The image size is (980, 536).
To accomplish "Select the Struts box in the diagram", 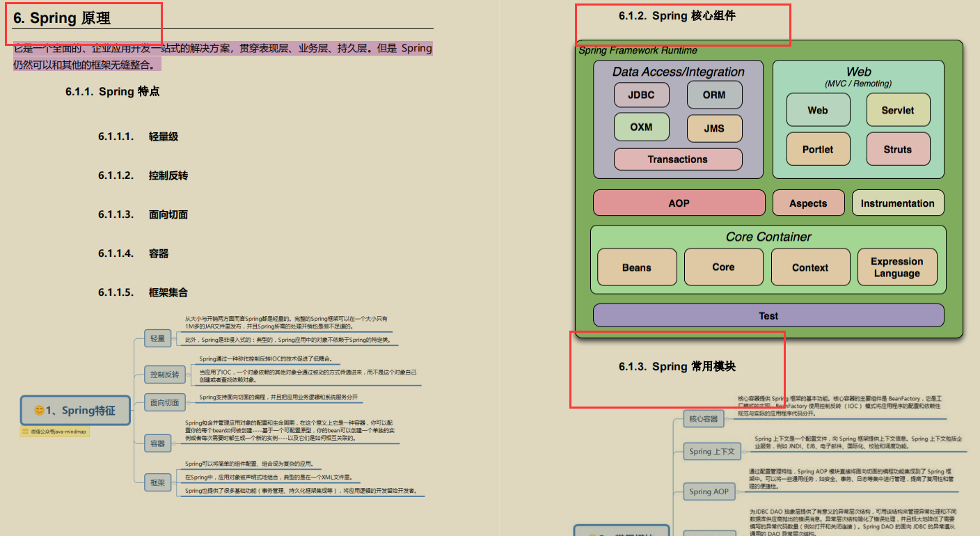I will (x=898, y=149).
